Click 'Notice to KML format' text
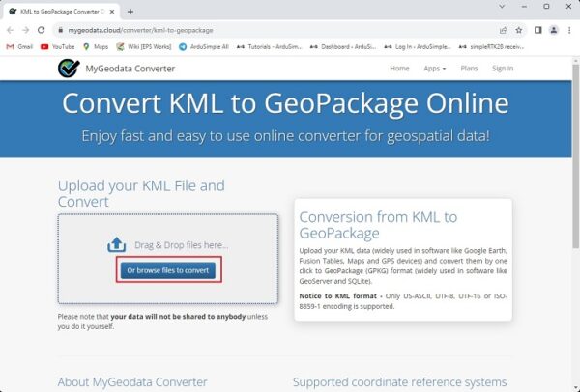This screenshot has height=392, width=580. pyautogui.click(x=337, y=296)
